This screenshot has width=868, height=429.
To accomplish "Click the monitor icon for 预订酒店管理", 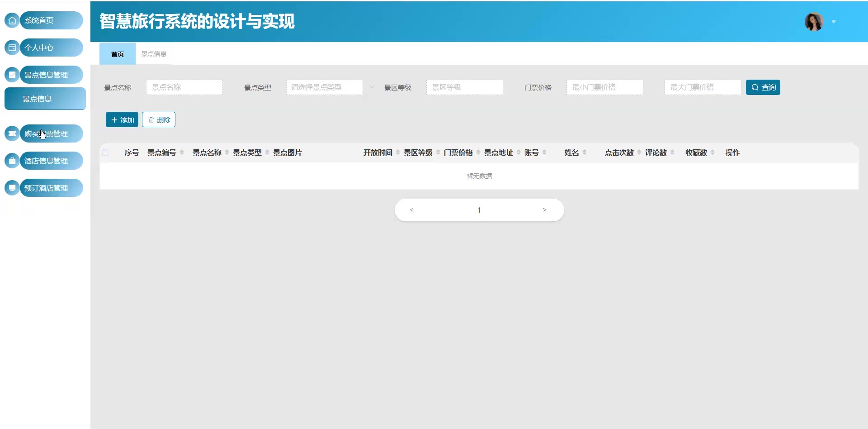I will coord(12,188).
